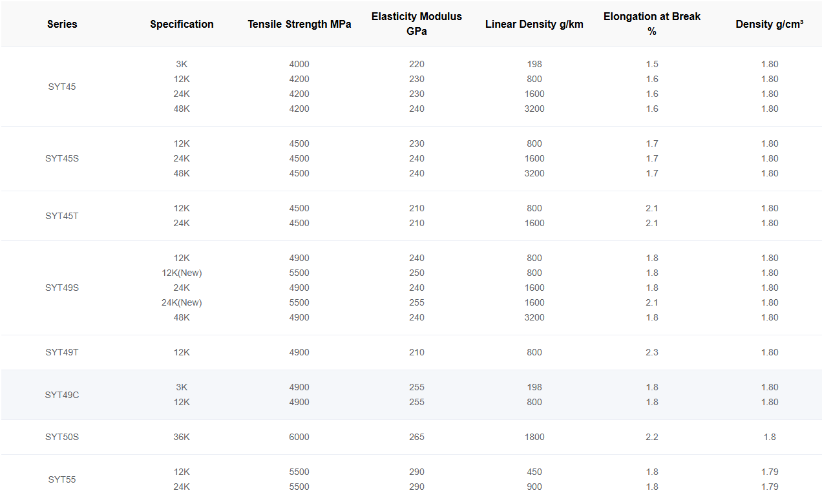The height and width of the screenshot is (504, 822).
Task: Click the 36K specification value
Action: [x=182, y=437]
